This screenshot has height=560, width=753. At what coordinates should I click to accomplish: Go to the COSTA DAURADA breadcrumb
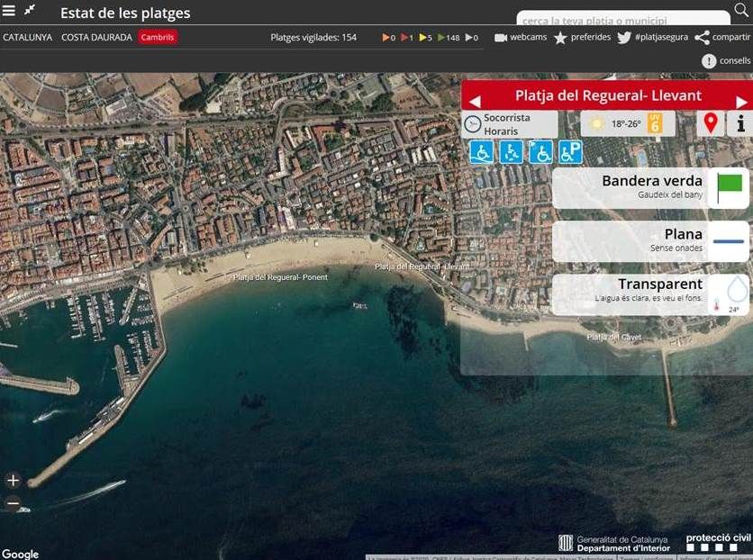coord(96,37)
